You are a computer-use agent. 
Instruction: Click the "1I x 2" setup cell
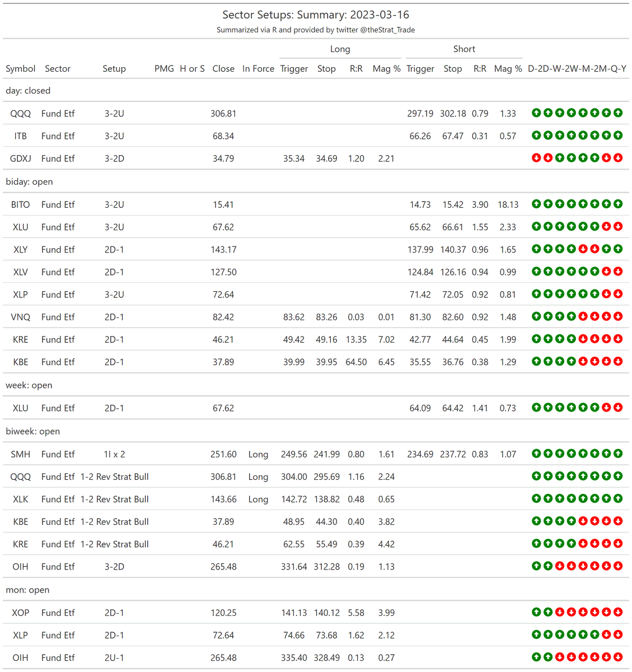click(114, 454)
